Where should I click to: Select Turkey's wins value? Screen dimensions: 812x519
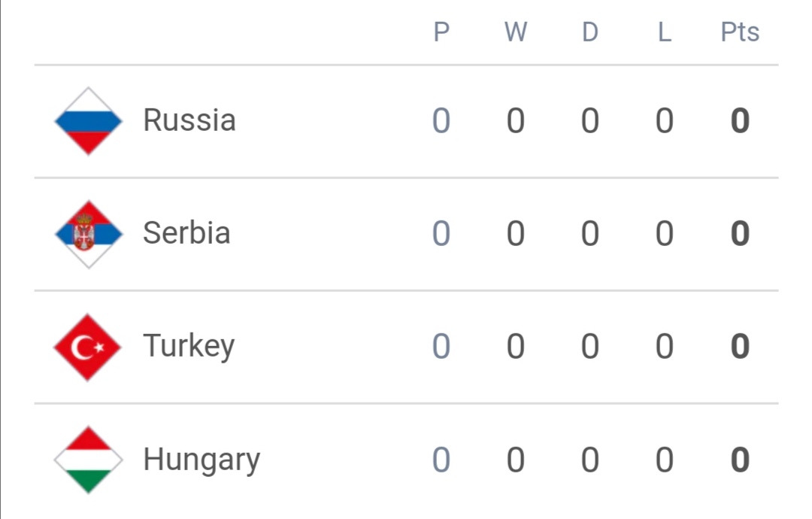[516, 347]
